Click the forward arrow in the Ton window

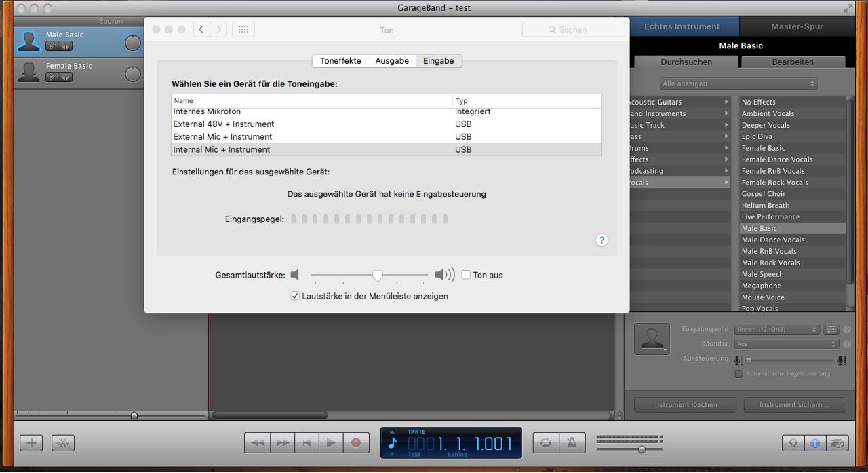pyautogui.click(x=218, y=29)
